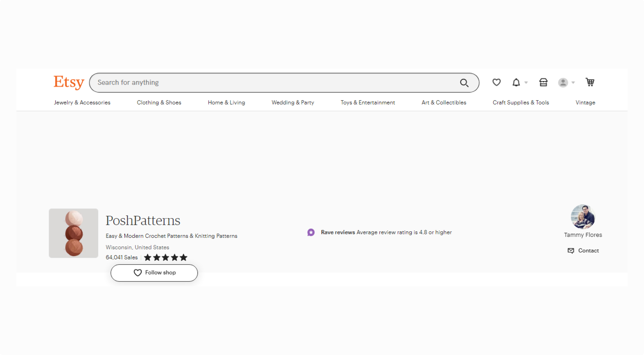Viewport: 644px width, 355px height.
Task: Click Tammy Flores profile photo
Action: (583, 217)
